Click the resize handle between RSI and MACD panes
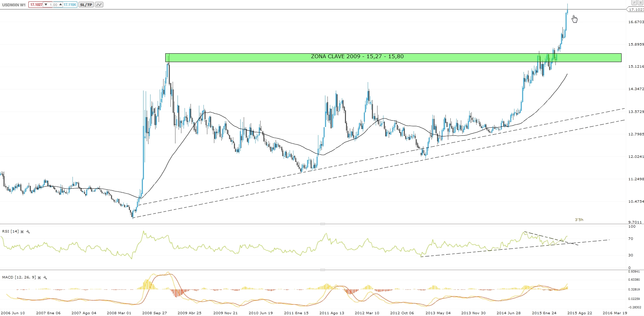Viewport: 644px width, 316px height. [x=323, y=270]
